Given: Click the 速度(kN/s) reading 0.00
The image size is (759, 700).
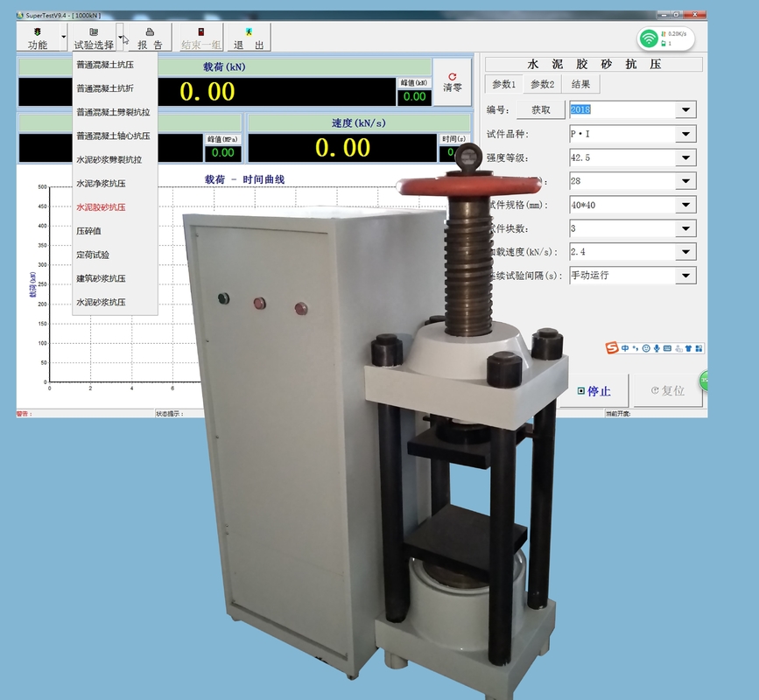Looking at the screenshot, I should click(342, 148).
